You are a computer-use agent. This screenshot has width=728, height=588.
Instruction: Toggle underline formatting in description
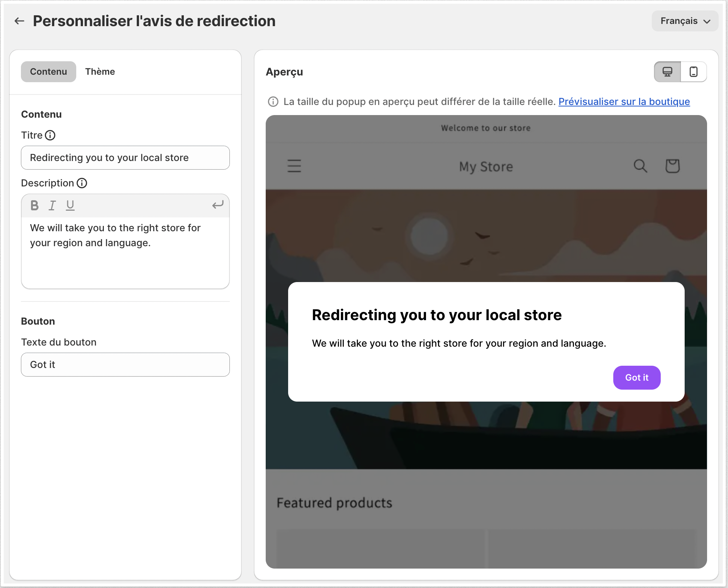[70, 205]
